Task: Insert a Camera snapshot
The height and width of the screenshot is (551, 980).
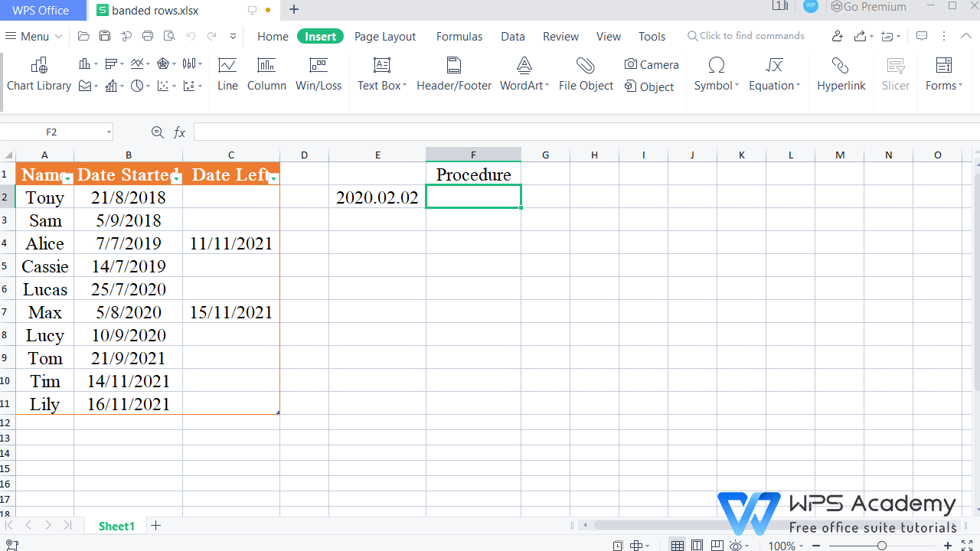Action: tap(652, 64)
